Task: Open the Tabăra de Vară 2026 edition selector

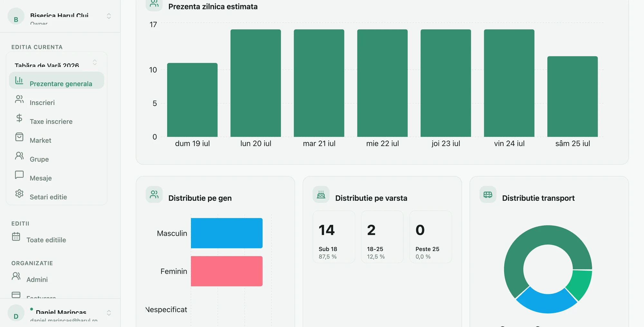Action: pos(57,62)
